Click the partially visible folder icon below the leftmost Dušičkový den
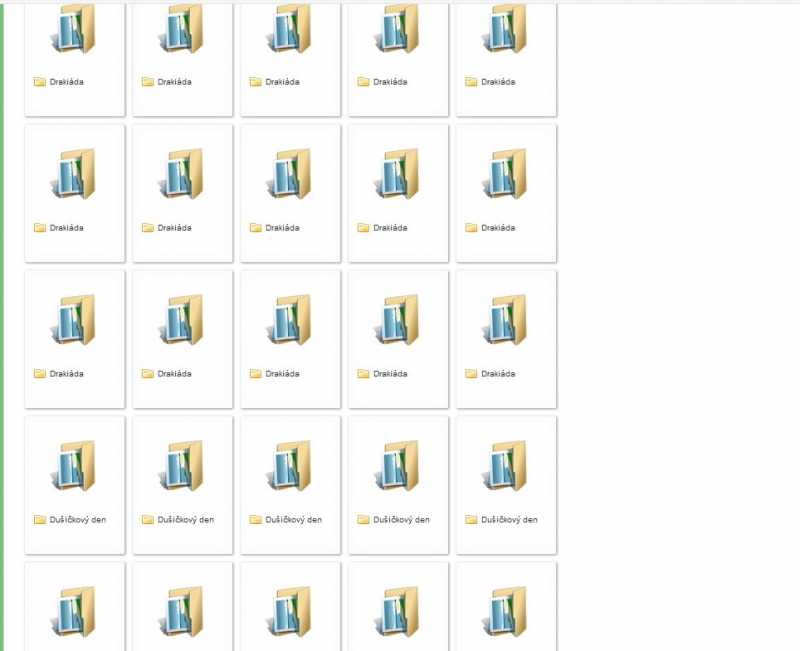 click(x=74, y=610)
